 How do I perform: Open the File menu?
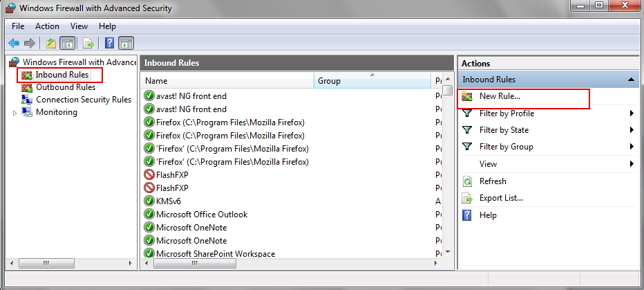[x=18, y=26]
